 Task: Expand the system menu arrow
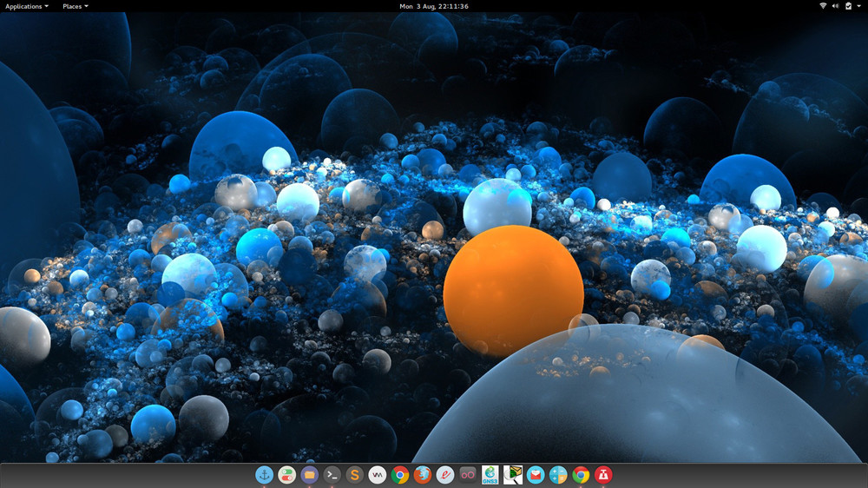pos(859,6)
